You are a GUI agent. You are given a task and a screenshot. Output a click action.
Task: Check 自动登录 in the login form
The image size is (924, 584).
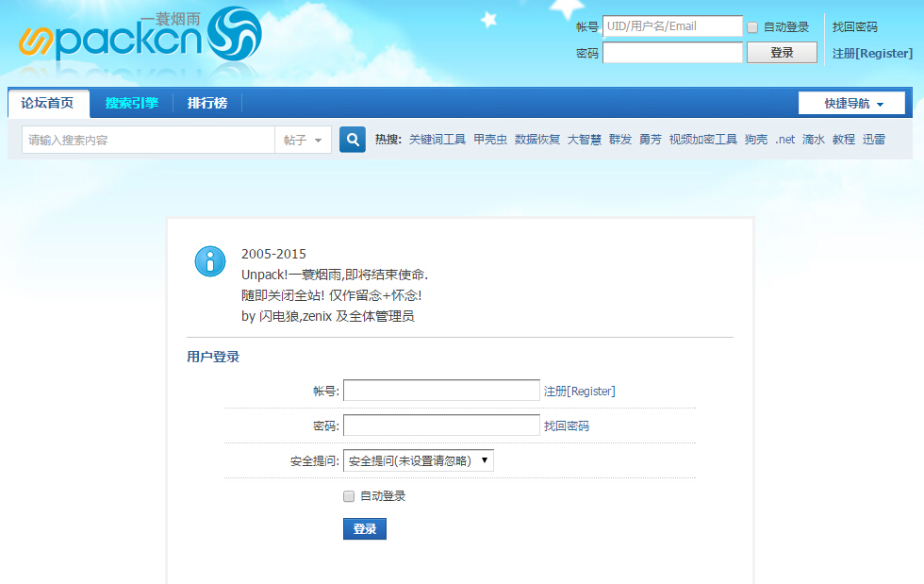coord(348,495)
